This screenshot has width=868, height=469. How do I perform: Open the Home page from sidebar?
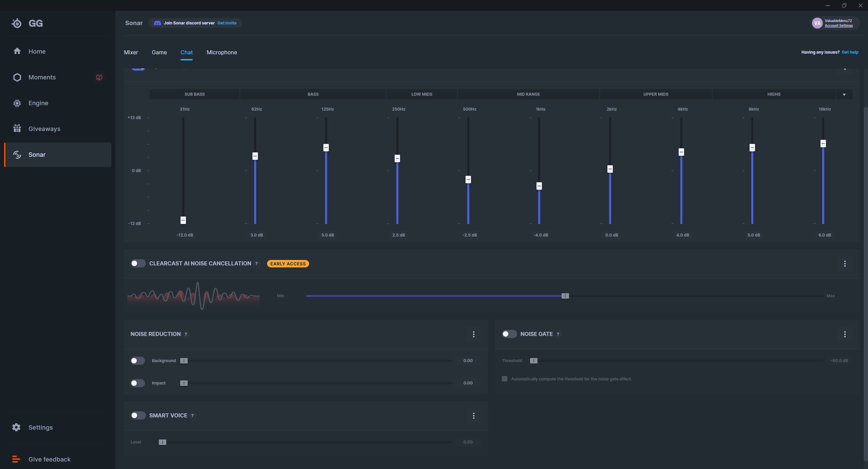(x=37, y=51)
